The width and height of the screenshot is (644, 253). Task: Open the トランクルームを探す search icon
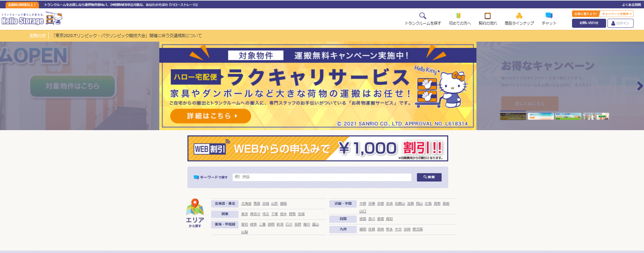click(x=422, y=16)
